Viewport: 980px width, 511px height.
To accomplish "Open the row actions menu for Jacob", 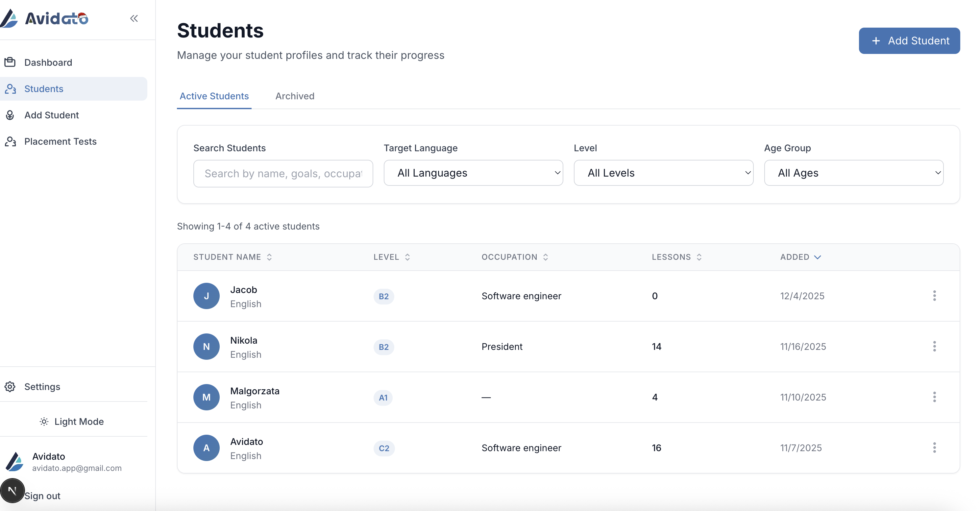I will coord(935,296).
